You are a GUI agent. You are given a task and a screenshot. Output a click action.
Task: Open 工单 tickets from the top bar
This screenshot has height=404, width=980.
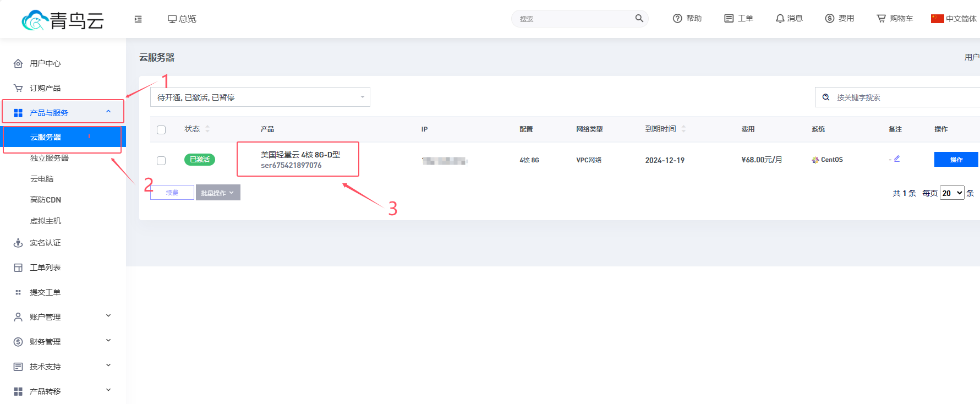[738, 18]
